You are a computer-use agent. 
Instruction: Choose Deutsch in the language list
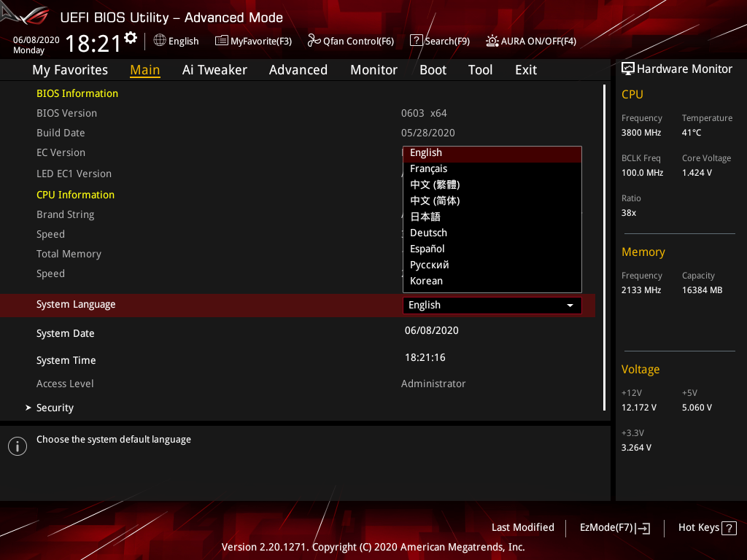point(492,233)
